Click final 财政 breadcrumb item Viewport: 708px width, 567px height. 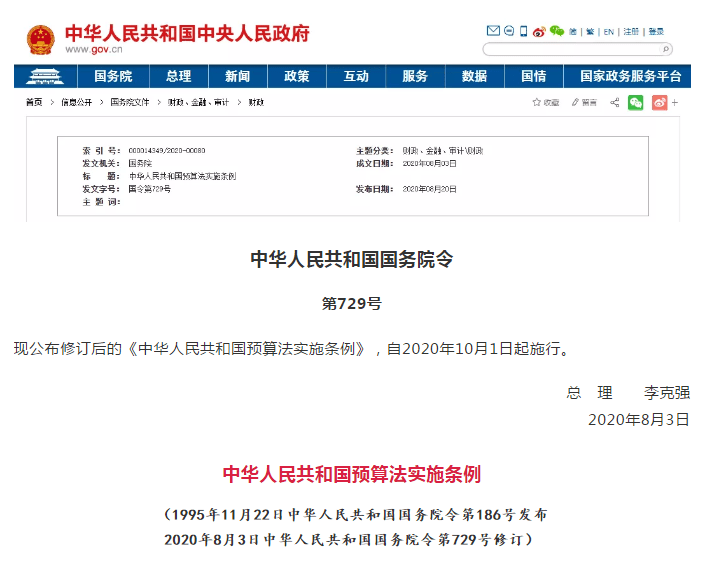(256, 102)
